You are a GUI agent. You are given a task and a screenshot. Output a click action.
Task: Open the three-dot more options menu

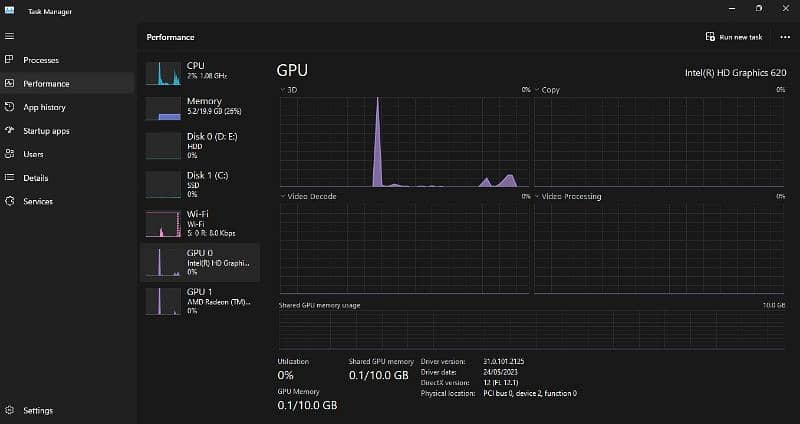tap(785, 37)
